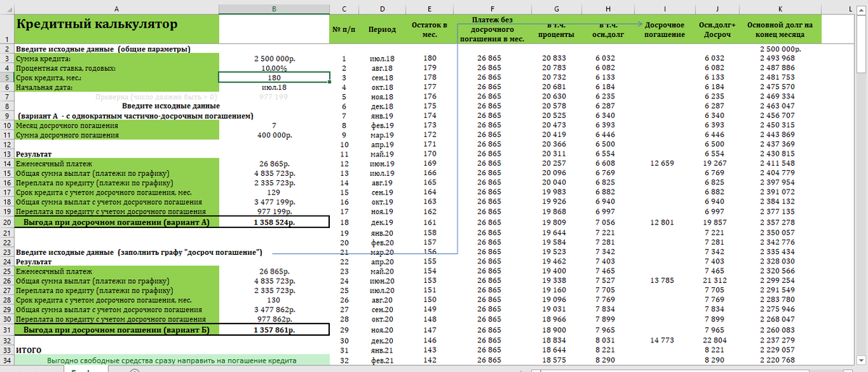Click value '3 477 862р.' in row 29
This screenshot has width=868, height=372.
tap(274, 310)
